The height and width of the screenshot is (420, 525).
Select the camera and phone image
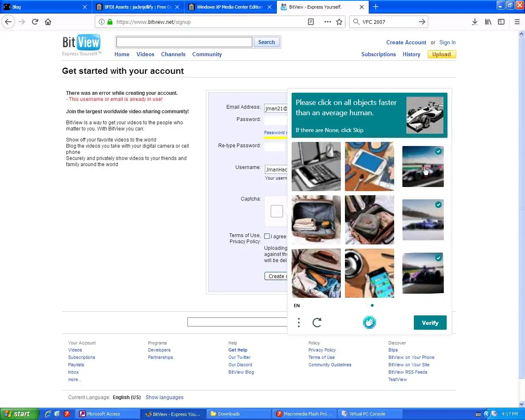(x=370, y=273)
